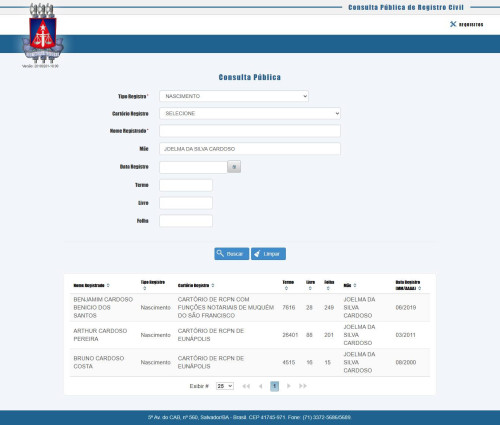Jump to the last results page arrow
Viewport: 500px width, 425px height.
[x=303, y=386]
